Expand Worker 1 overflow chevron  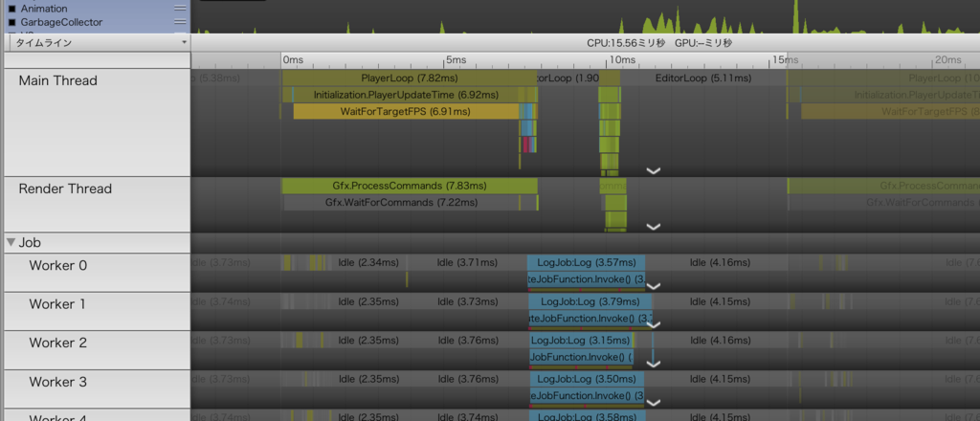[x=653, y=324]
